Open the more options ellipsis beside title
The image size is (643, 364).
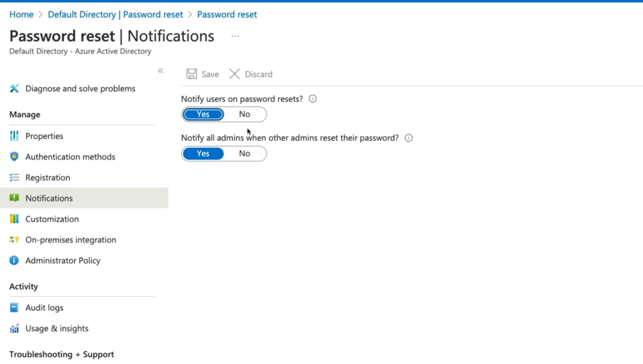(x=235, y=36)
